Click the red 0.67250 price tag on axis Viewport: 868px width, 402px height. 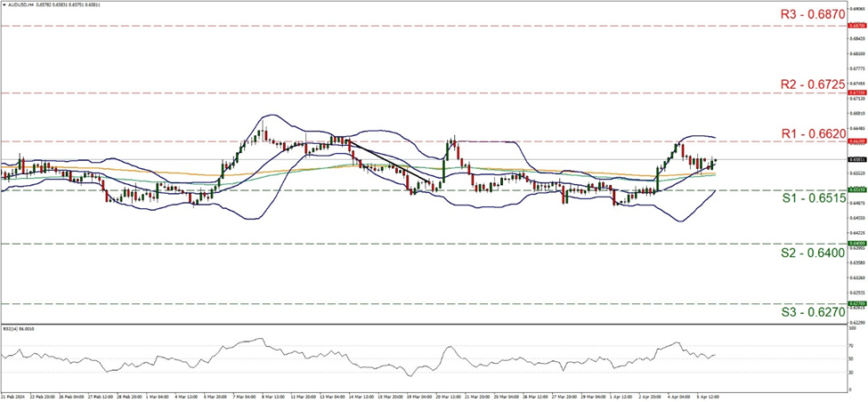pyautogui.click(x=858, y=92)
